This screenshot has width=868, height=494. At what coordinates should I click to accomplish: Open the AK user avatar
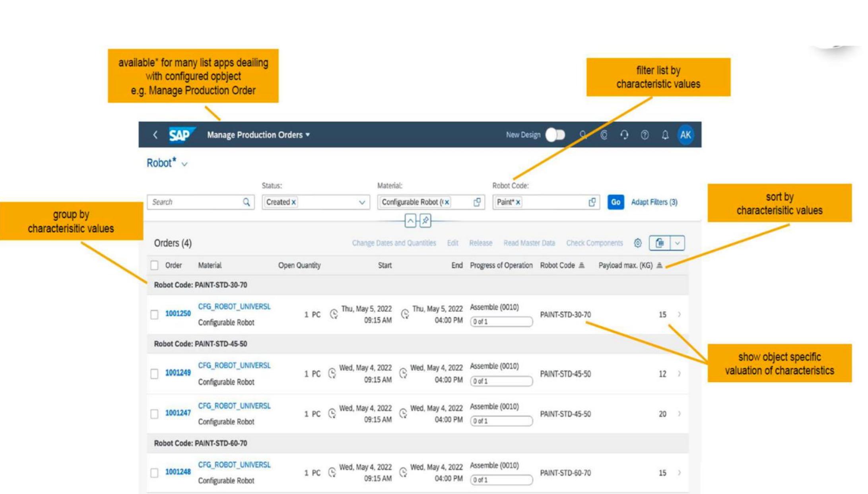(x=685, y=135)
